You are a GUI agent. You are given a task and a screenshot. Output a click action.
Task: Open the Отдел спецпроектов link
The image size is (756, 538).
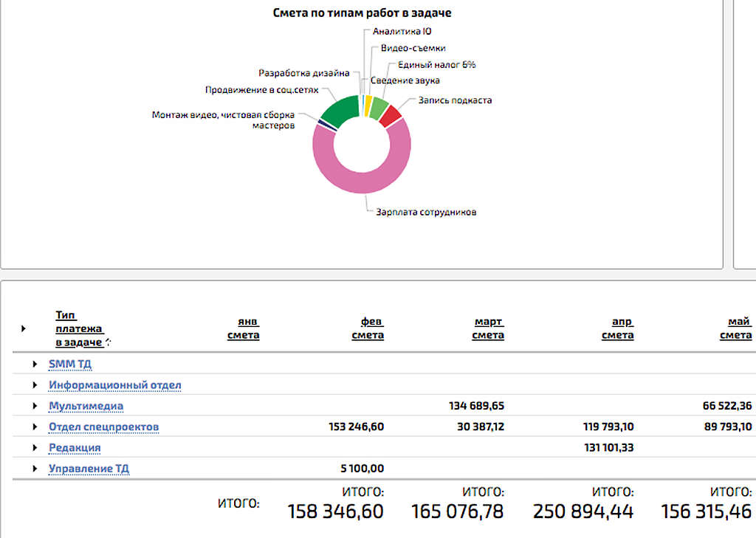coord(103,427)
